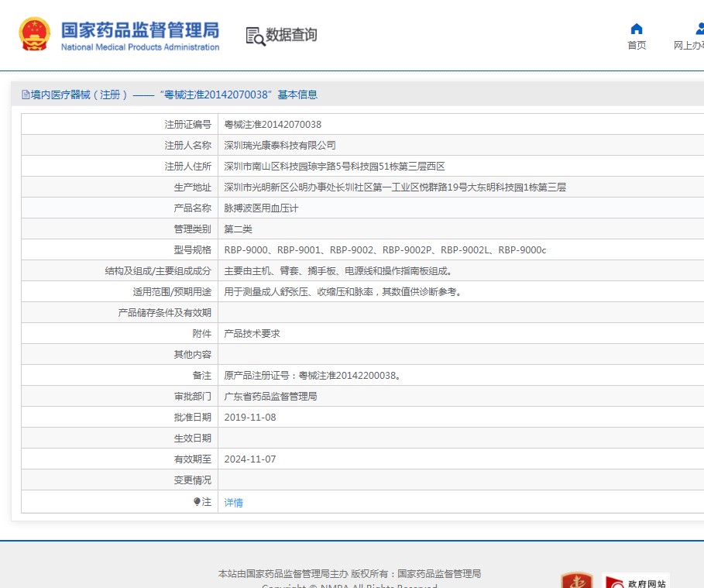
Task: Click the approval date 2019-11-08 cell
Action: (x=250, y=418)
